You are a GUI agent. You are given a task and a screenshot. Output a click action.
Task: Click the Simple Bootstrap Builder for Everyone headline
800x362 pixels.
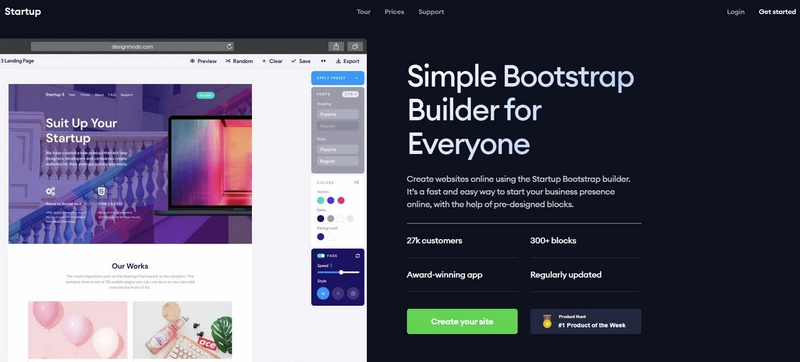(520, 110)
